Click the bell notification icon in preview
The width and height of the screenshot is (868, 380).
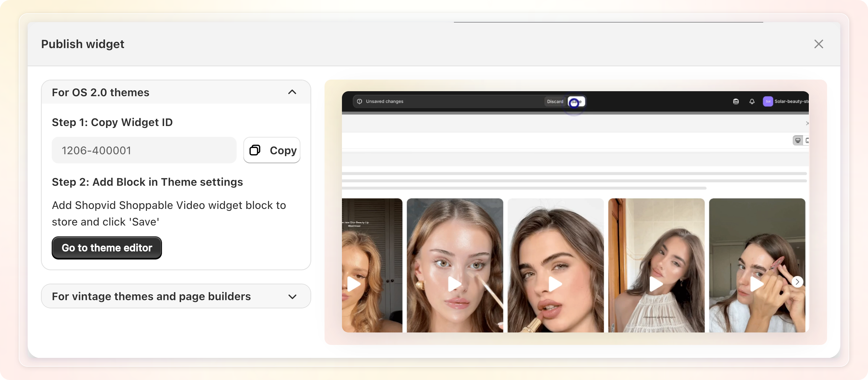(752, 101)
